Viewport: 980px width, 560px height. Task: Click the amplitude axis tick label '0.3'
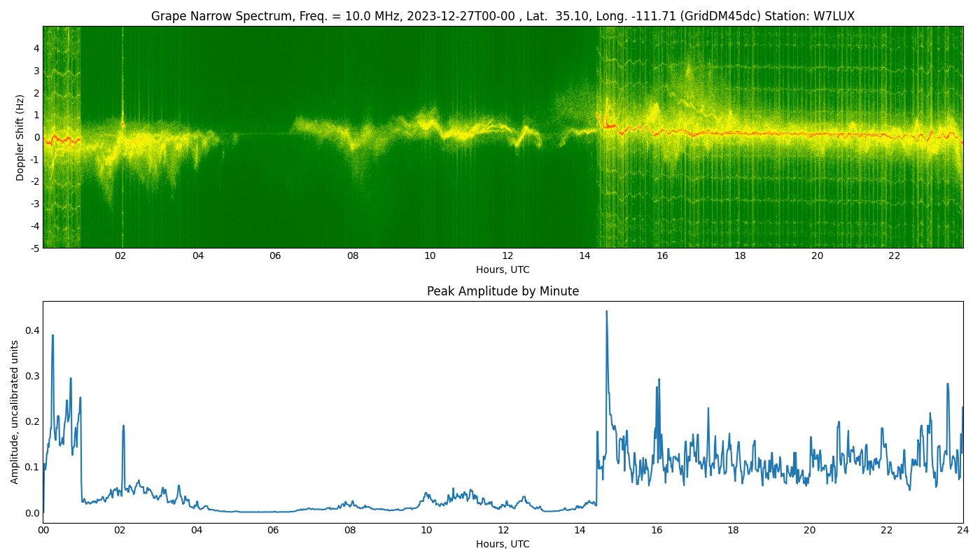pyautogui.click(x=31, y=376)
